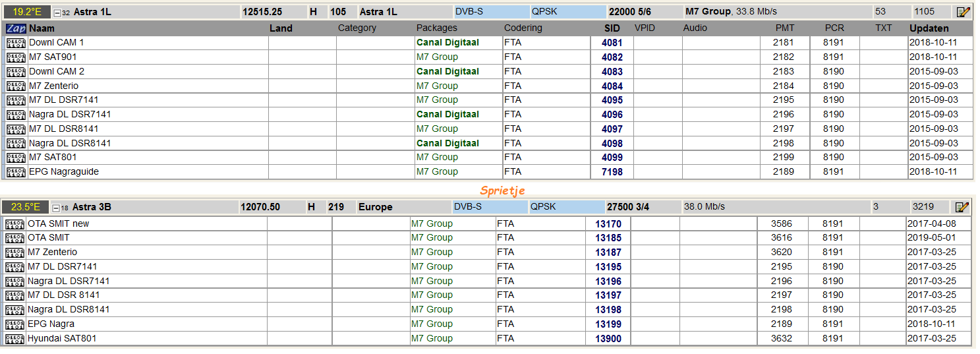The height and width of the screenshot is (354, 980).
Task: Select the 23.5°E orbital position
Action: coord(25,207)
